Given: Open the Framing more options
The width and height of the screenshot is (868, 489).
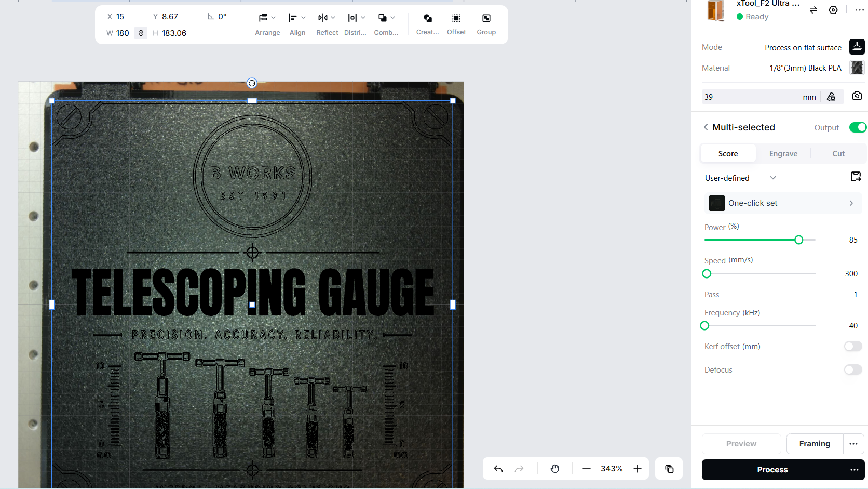Looking at the screenshot, I should [853, 444].
